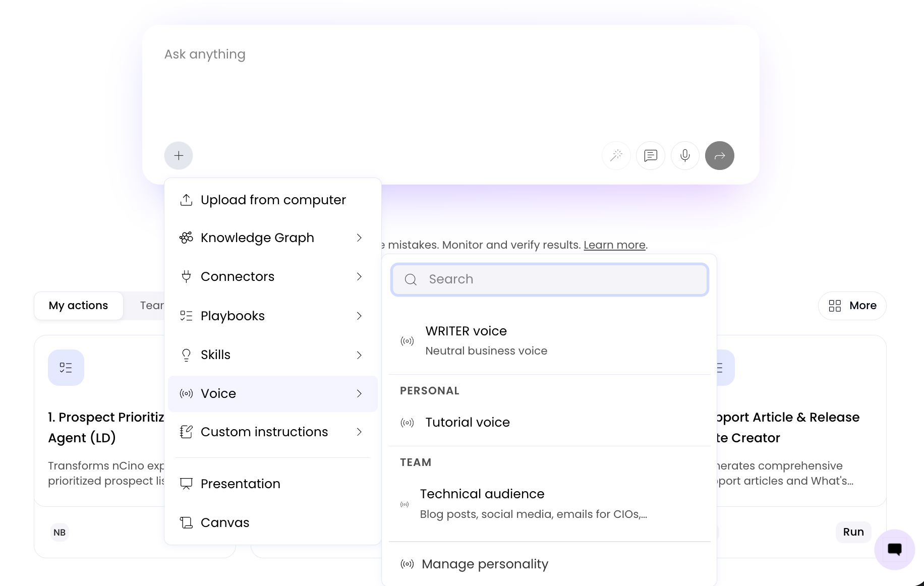
Task: Activate the microphone voice input
Action: [x=685, y=155]
